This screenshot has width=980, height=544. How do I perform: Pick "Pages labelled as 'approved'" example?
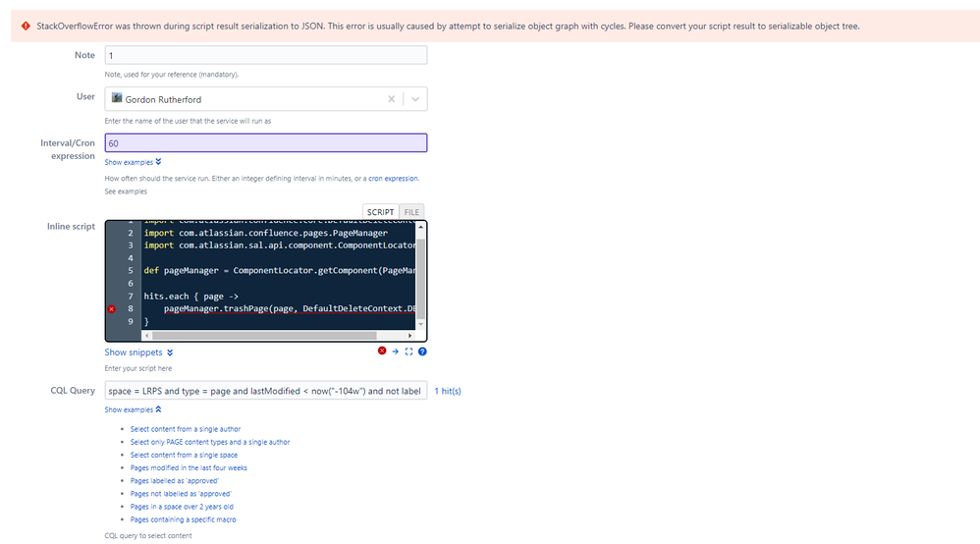tap(175, 481)
